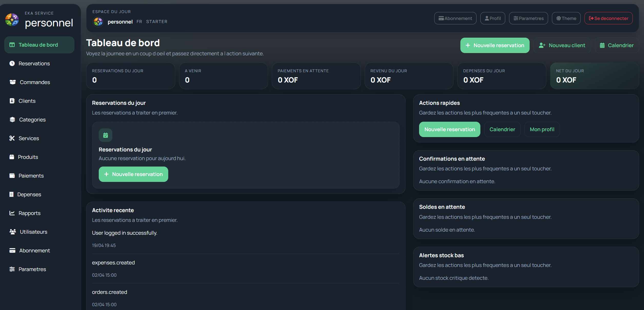Click the scissors icon next to Services
Screen dimensions: 644x310
tap(12, 138)
